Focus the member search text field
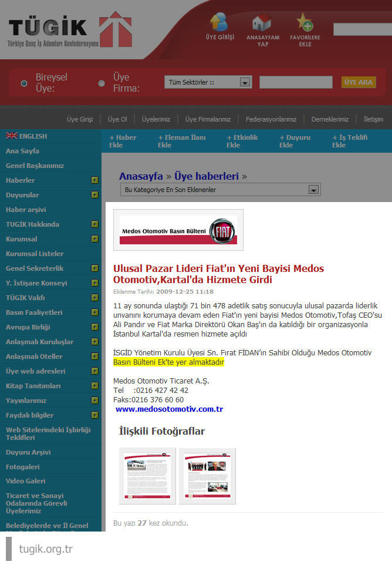Viewport: 392px width, 565px height. pyautogui.click(x=296, y=82)
